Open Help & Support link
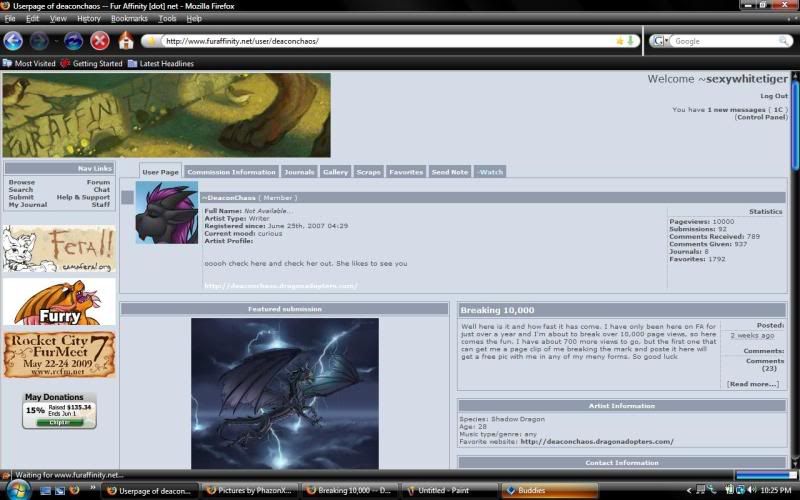This screenshot has height=500, width=800. pos(83,197)
